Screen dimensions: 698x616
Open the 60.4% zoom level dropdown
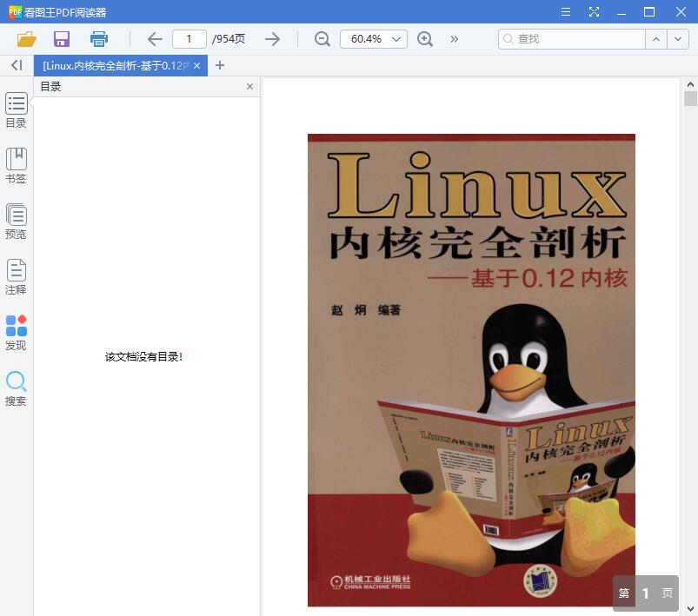[x=374, y=39]
